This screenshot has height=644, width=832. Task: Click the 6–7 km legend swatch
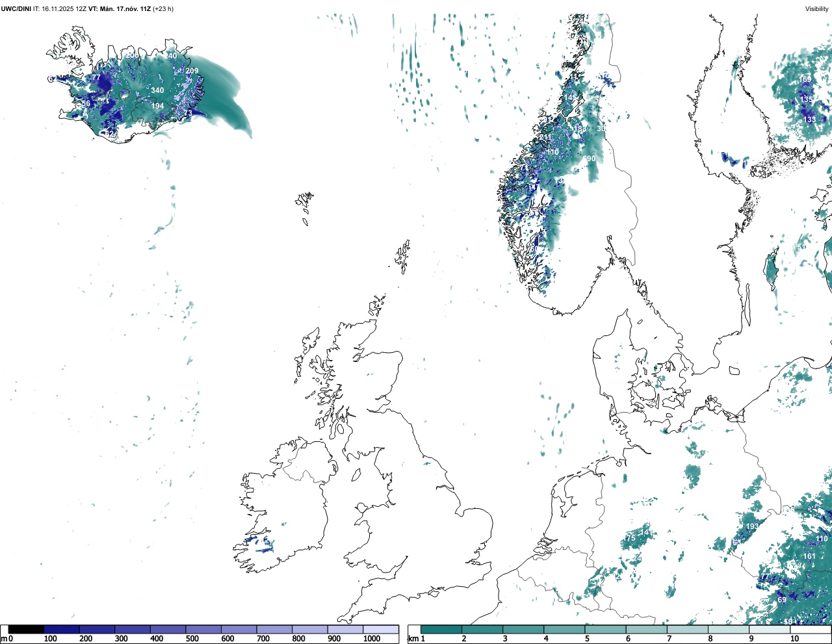click(647, 630)
